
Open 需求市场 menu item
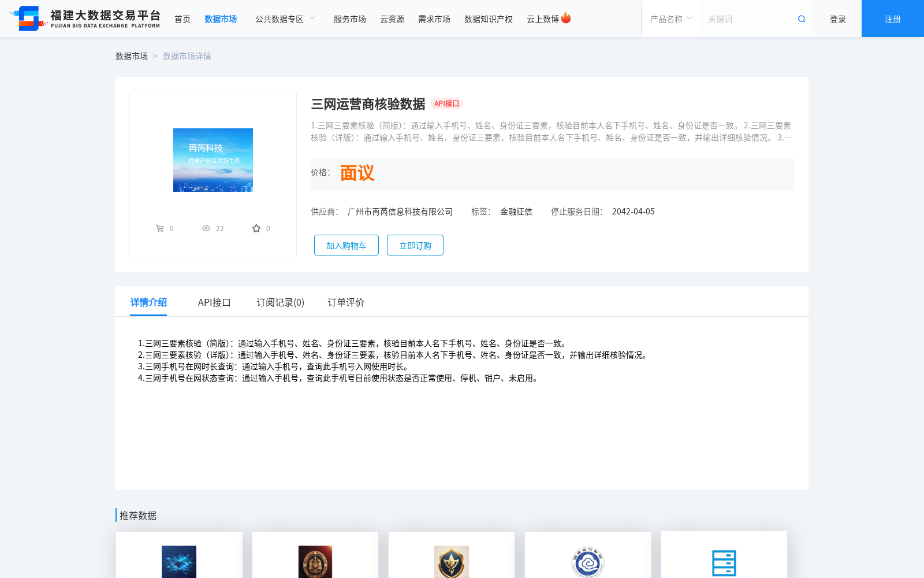[x=434, y=19]
